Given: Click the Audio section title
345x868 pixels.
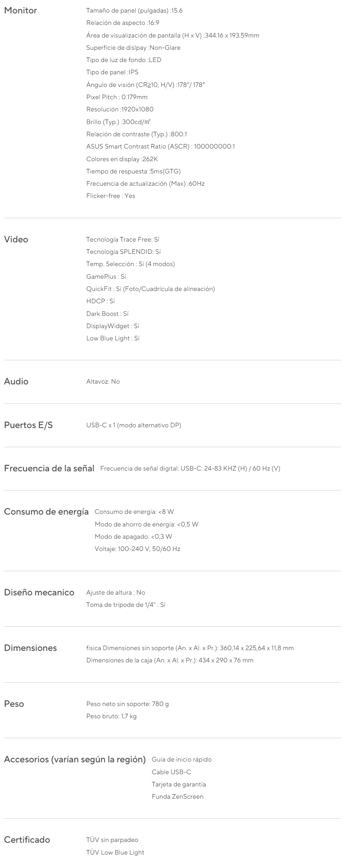Looking at the screenshot, I should point(16,382).
